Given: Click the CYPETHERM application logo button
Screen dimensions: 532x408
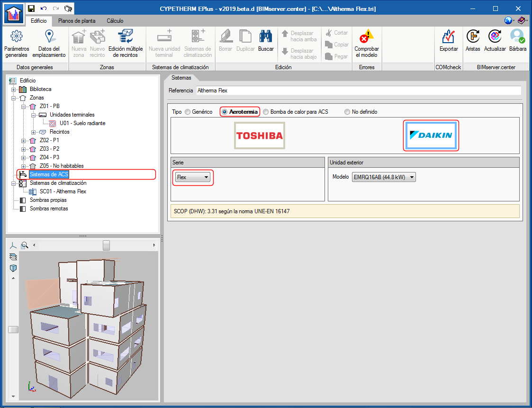Looking at the screenshot, I should tap(14, 14).
